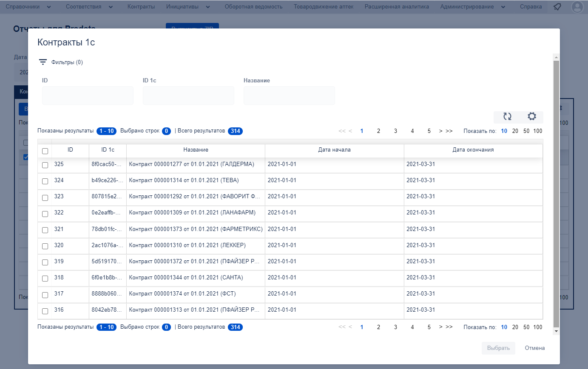Tick checkbox for contract 322

(x=45, y=214)
